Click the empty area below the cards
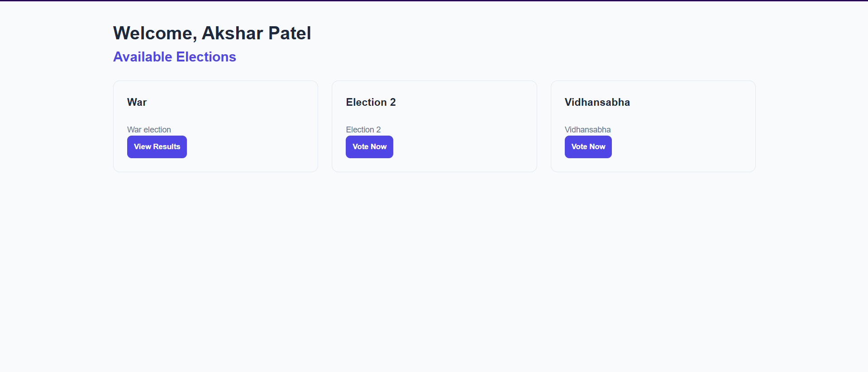868x372 pixels. [x=434, y=249]
